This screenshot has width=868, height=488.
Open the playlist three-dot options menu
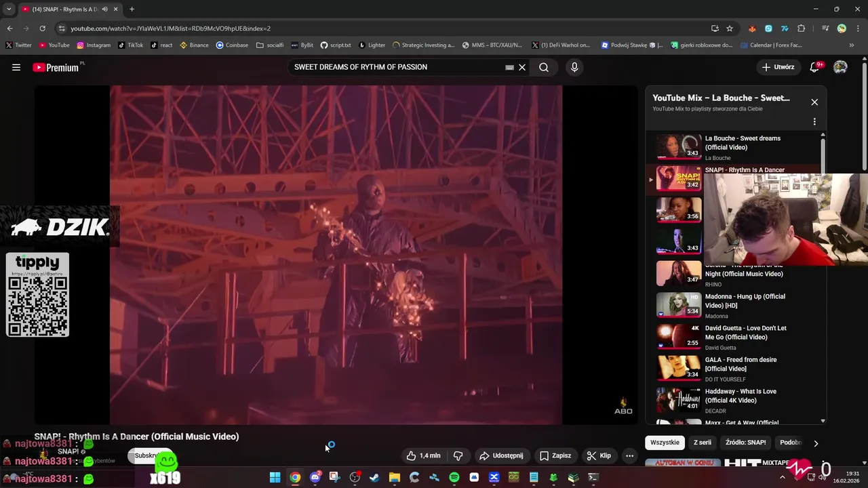(814, 121)
